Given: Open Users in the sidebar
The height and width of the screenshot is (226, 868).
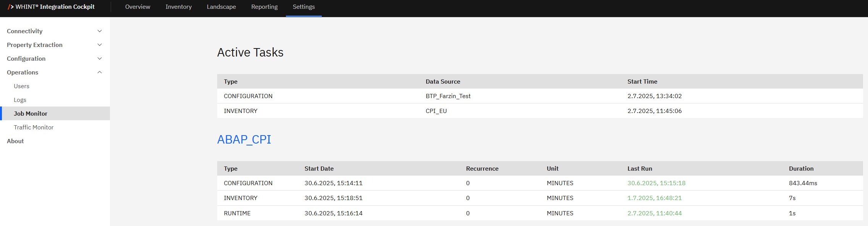Looking at the screenshot, I should click(x=21, y=86).
